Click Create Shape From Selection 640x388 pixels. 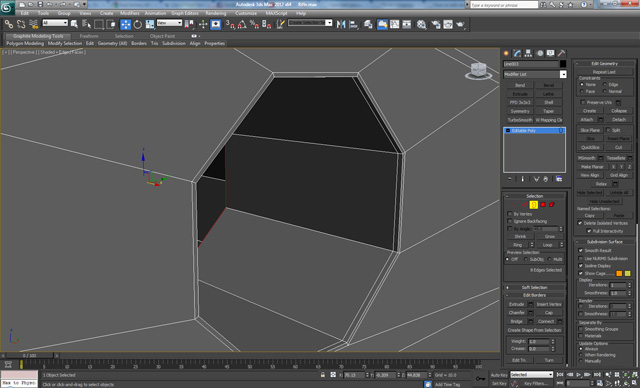pyautogui.click(x=534, y=330)
